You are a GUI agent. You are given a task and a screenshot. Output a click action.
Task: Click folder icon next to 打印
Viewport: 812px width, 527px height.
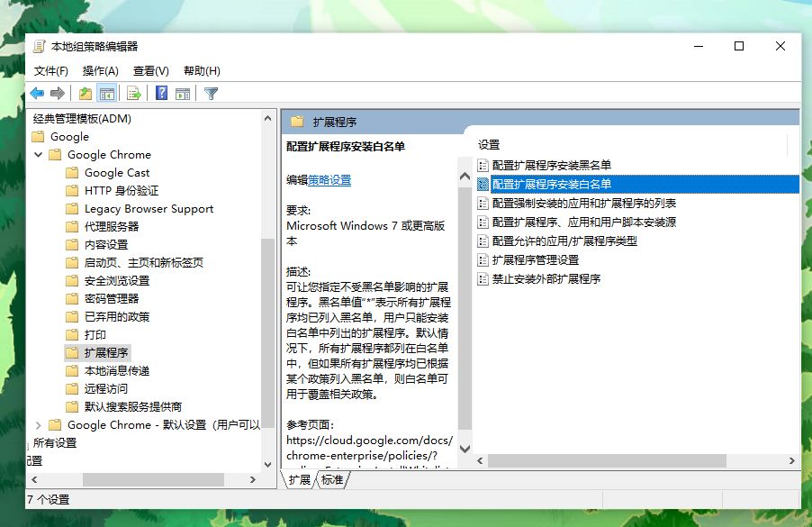72,335
